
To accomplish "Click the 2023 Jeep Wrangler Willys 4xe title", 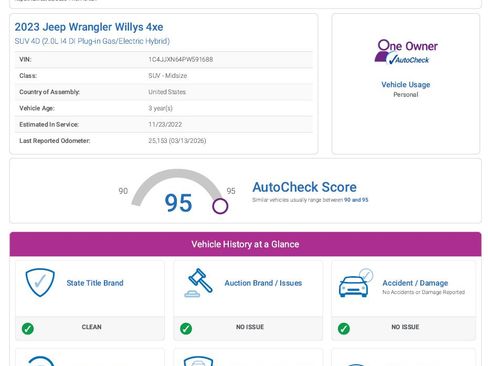I will point(89,27).
